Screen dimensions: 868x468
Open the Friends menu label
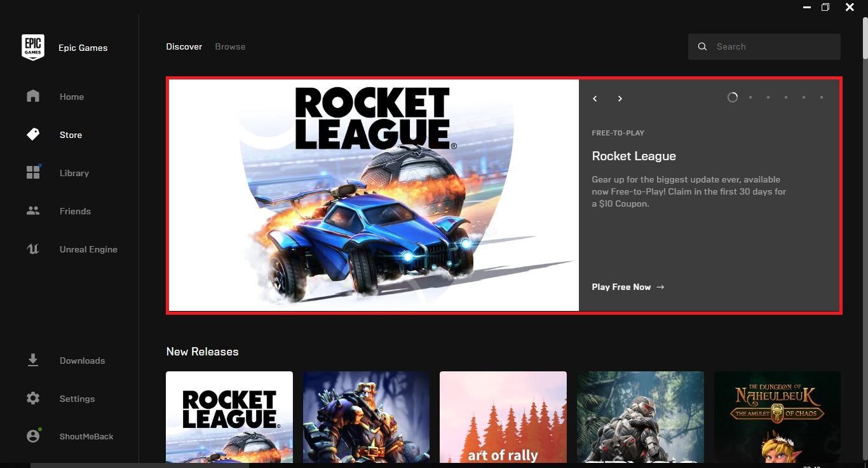[75, 211]
